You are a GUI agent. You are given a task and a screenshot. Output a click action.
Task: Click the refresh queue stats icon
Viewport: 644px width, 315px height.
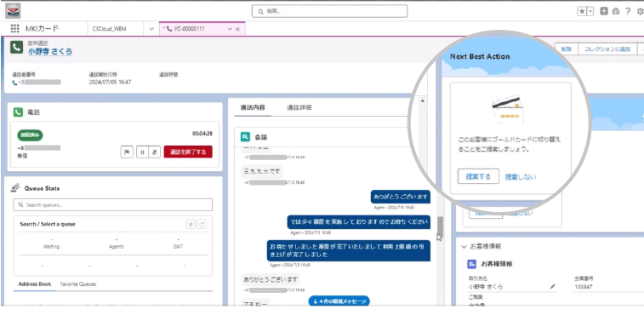[202, 224]
